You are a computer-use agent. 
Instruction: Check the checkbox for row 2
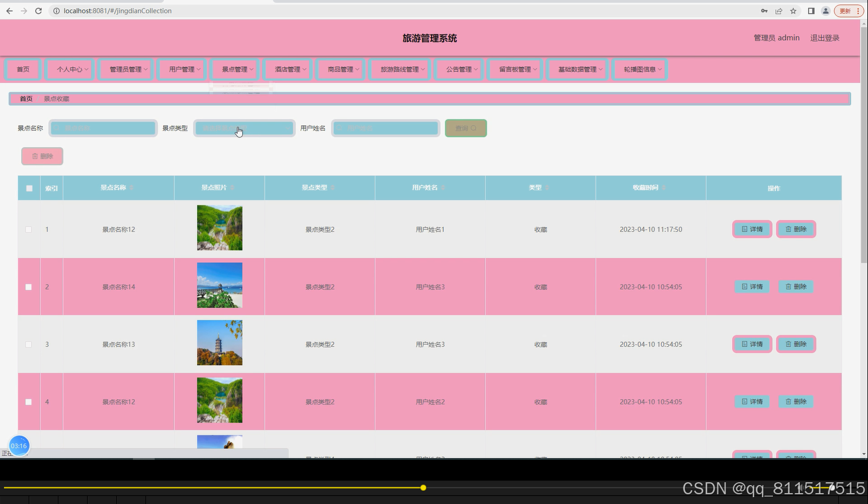tap(29, 286)
